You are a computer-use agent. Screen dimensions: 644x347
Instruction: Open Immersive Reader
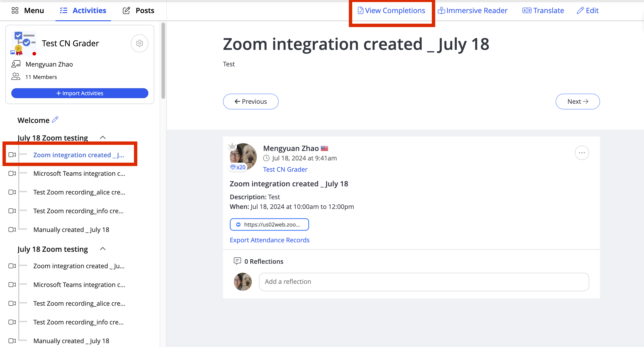472,11
